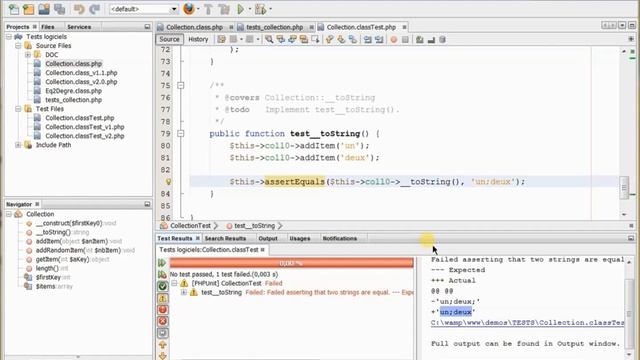Screen dimensions: 640x360
Task: Click the Stop Macro Recording icon
Action: click(405, 40)
